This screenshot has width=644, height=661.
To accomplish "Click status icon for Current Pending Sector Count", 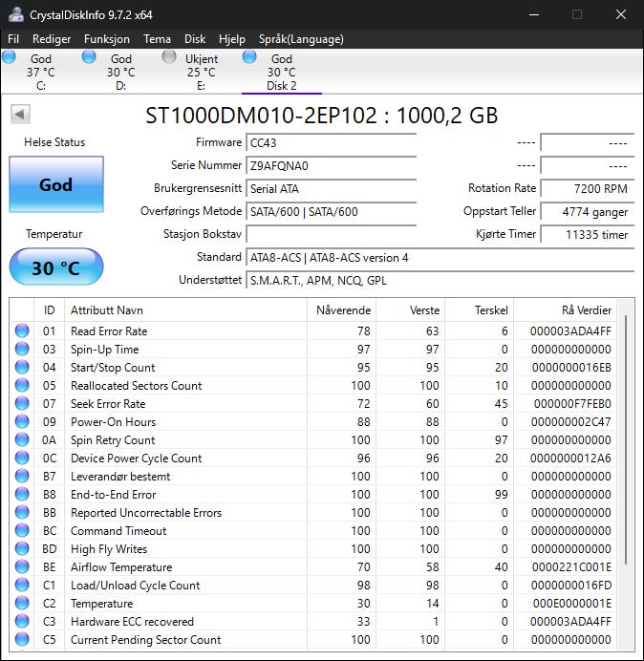I will (x=22, y=640).
